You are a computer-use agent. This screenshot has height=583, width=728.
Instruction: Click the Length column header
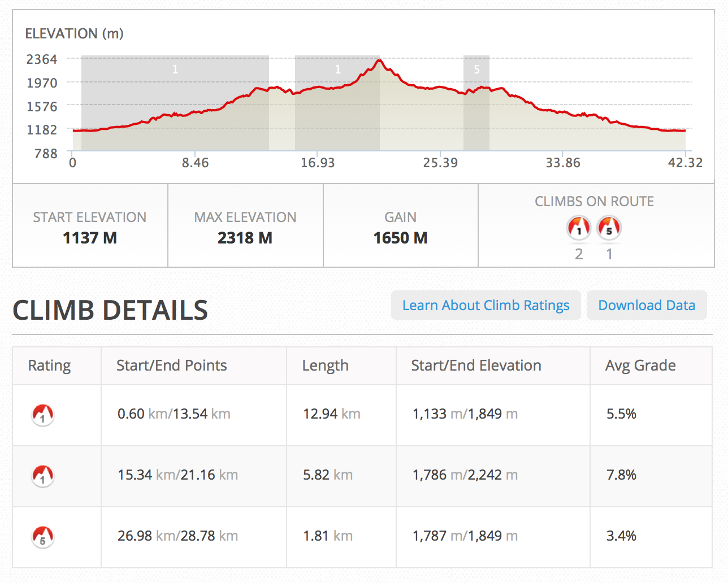325,366
